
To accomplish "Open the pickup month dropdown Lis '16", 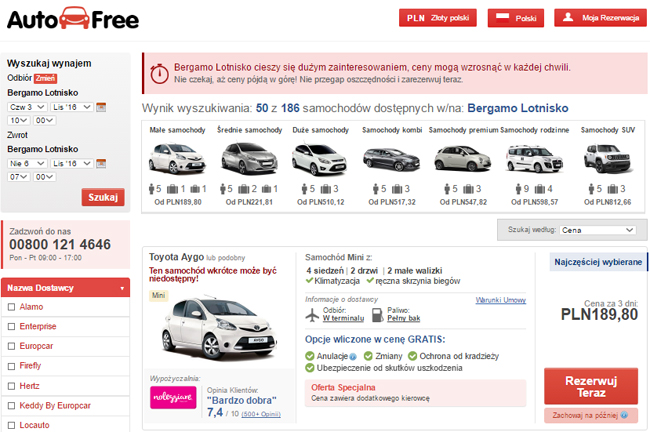I will (72, 107).
